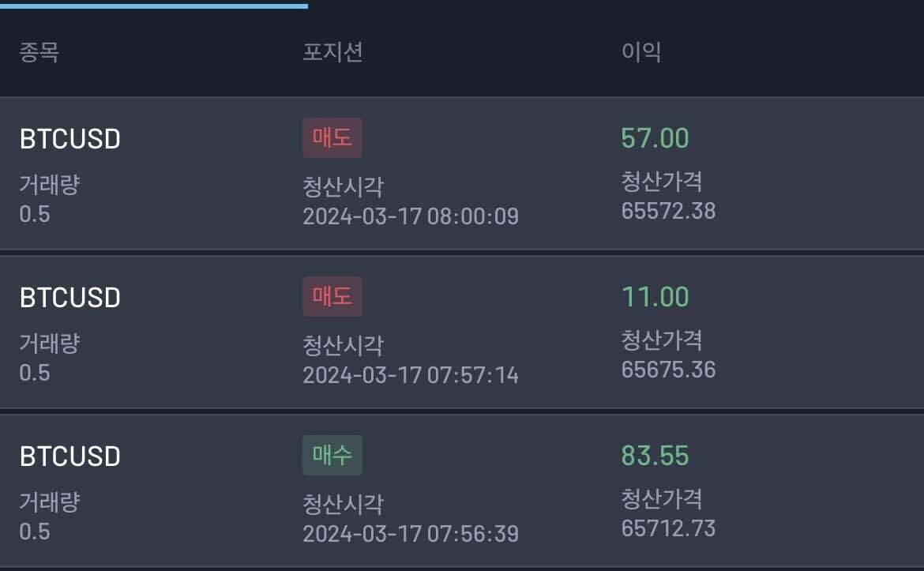The image size is (924, 571).
Task: Click the 83.55 profit value
Action: (x=655, y=456)
